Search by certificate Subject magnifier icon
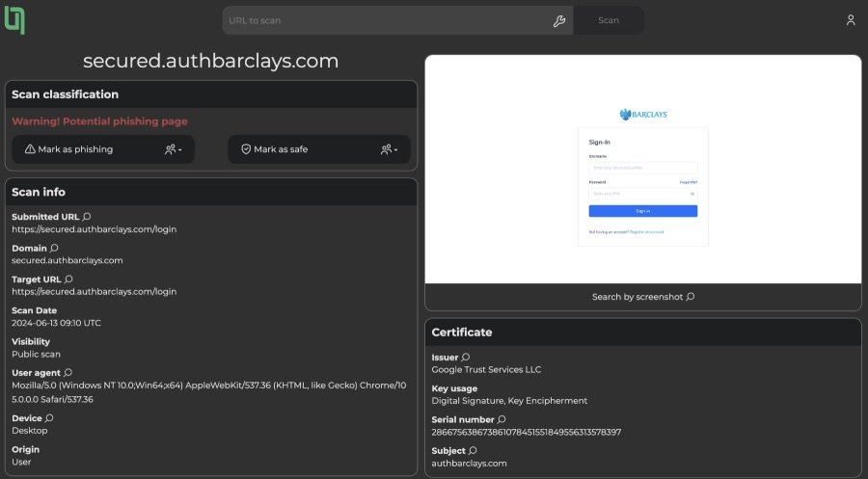Image resolution: width=868 pixels, height=479 pixels. 473,451
